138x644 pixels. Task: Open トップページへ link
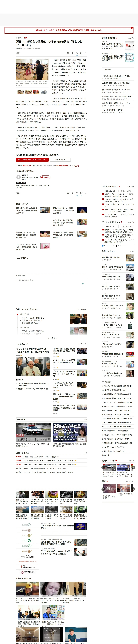[x=83, y=344]
